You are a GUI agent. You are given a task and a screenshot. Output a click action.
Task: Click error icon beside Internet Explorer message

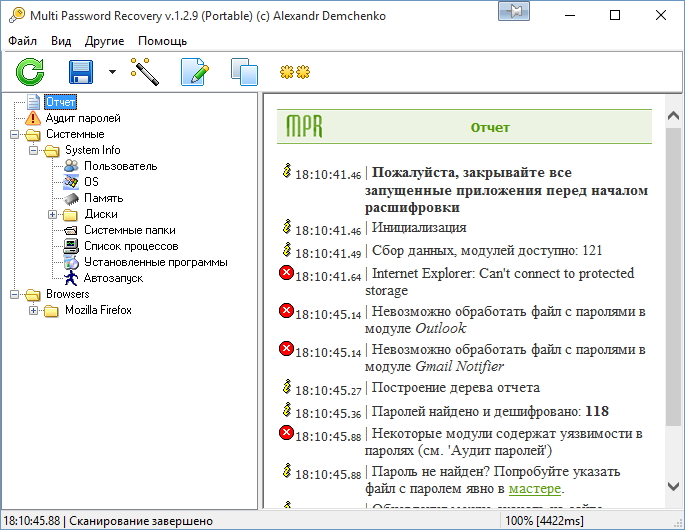tap(286, 273)
